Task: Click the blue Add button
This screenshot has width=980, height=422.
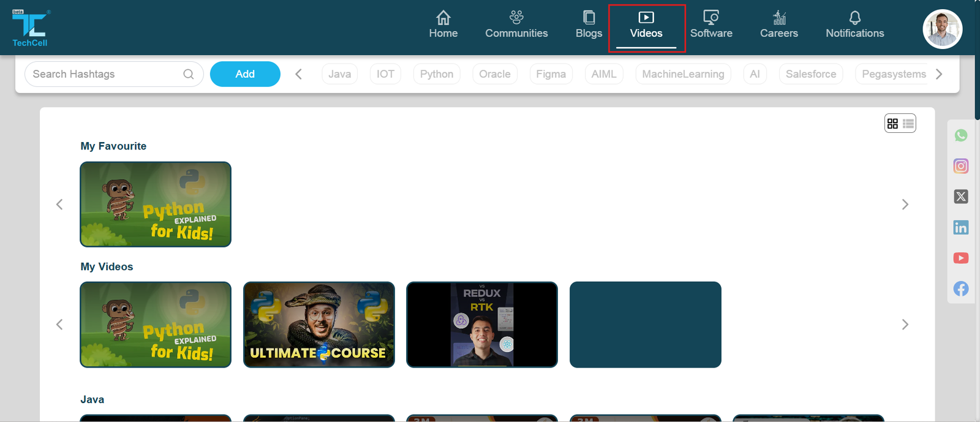Action: point(245,74)
